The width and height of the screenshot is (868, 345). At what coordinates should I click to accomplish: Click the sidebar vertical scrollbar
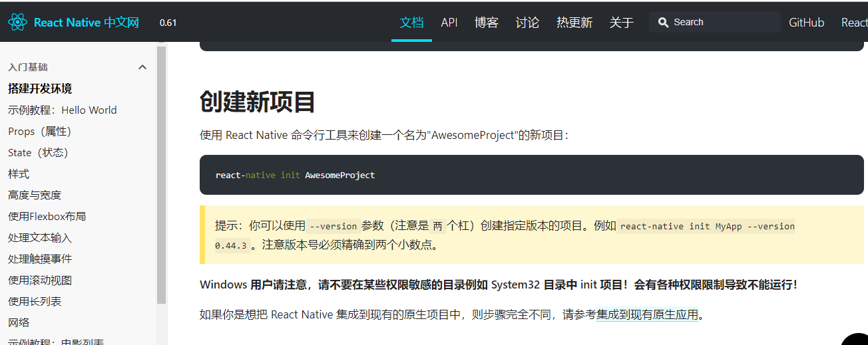point(161,174)
